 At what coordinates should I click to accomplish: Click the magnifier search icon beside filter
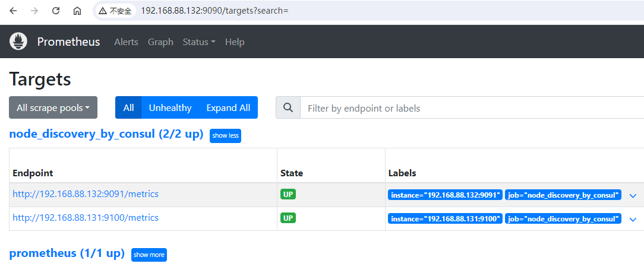click(x=288, y=108)
